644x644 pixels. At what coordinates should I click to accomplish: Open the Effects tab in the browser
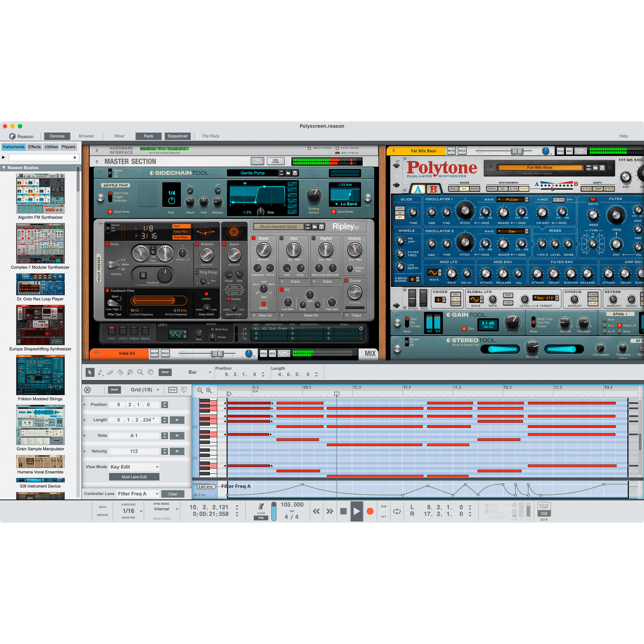click(x=34, y=147)
